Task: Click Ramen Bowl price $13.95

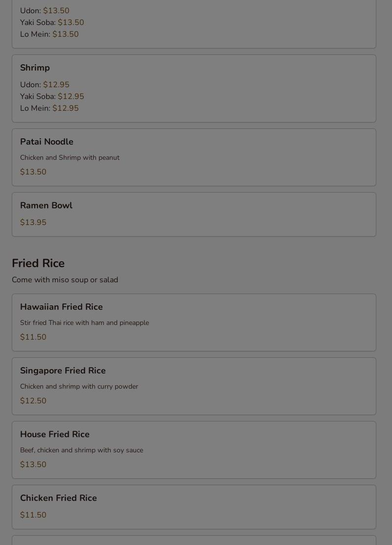Action: (33, 222)
